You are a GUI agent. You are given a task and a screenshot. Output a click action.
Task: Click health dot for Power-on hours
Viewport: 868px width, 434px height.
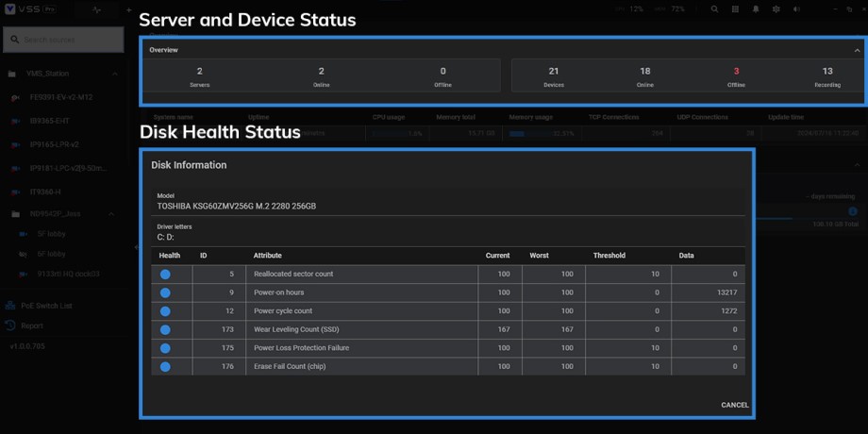pos(165,292)
